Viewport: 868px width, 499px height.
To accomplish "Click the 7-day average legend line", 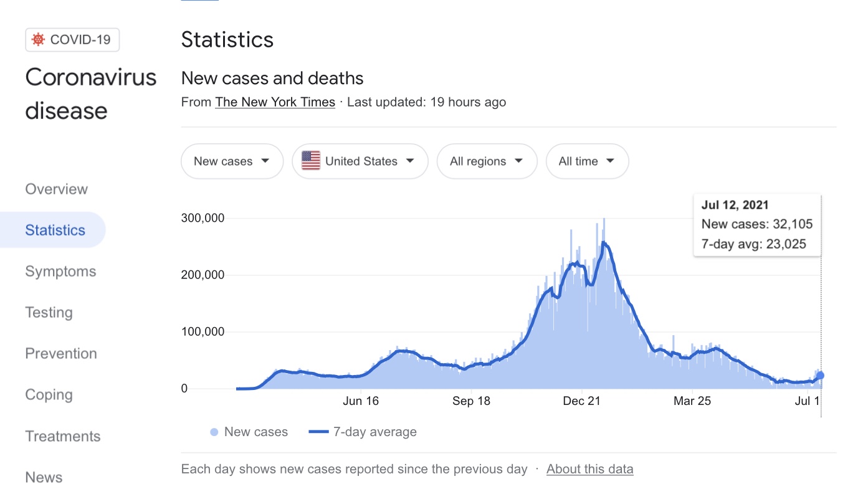I will coord(318,432).
